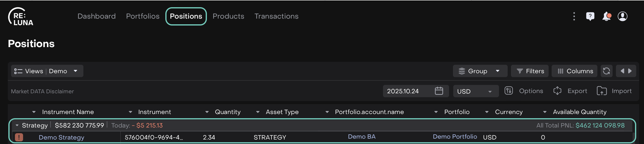
Task: Open the notifications bell
Action: tap(606, 16)
